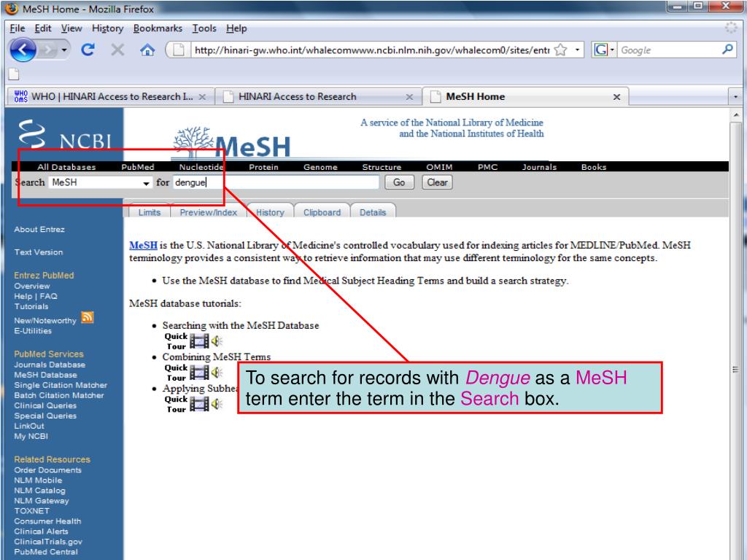Open NLM Gateway in the sidebar

click(x=42, y=501)
